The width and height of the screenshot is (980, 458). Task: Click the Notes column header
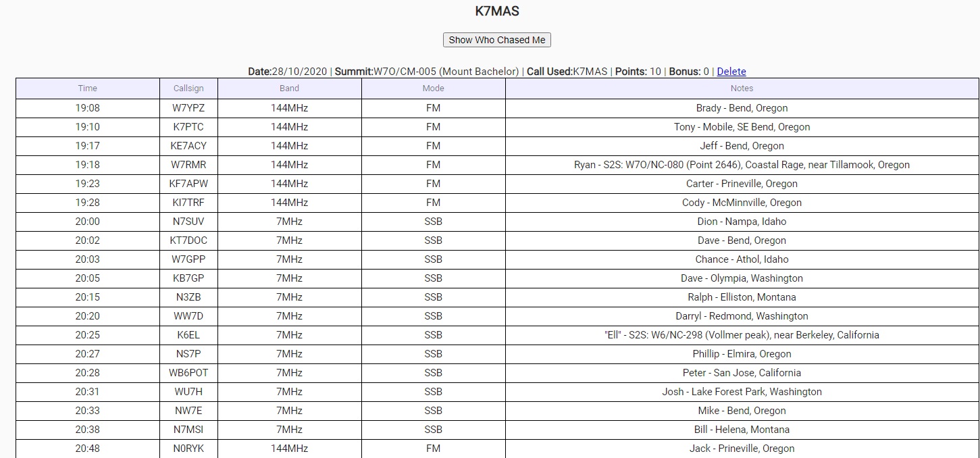tap(742, 88)
